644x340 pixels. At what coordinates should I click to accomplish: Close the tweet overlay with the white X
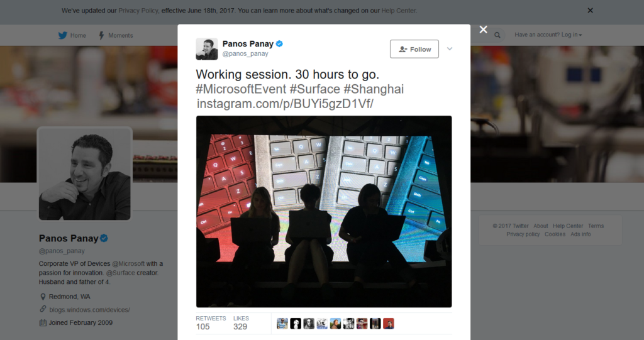pyautogui.click(x=484, y=30)
